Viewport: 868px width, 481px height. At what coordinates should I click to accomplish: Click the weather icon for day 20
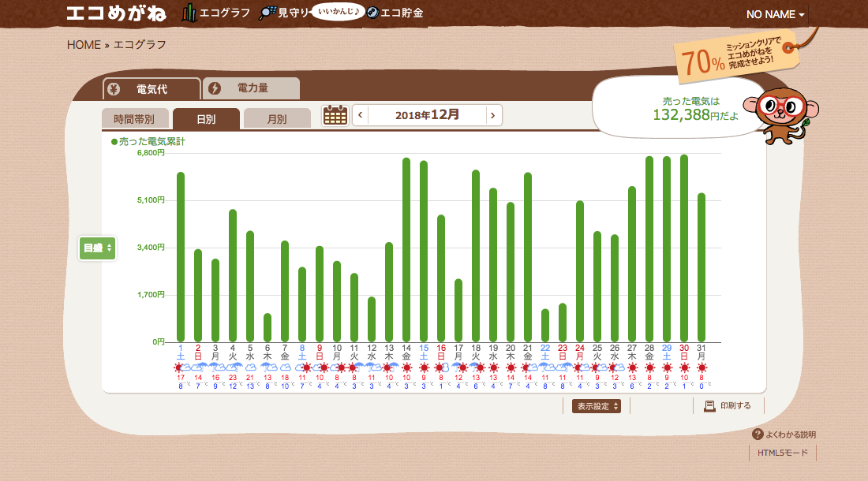pos(511,367)
